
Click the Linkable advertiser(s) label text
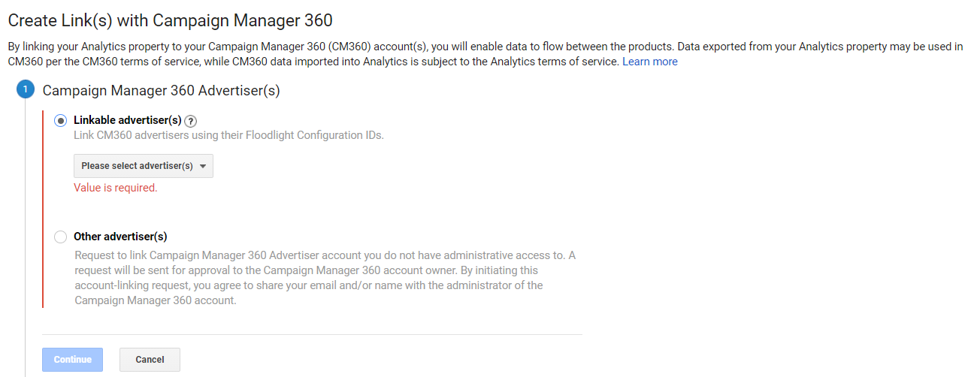[x=128, y=120]
